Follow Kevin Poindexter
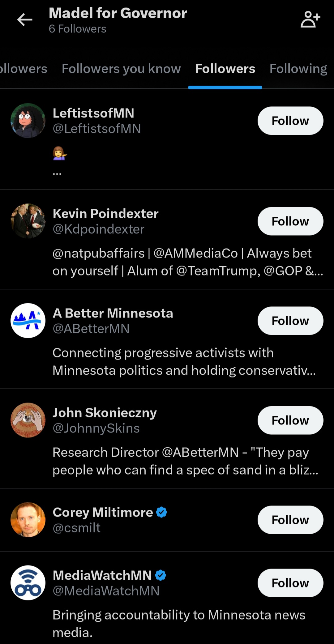Image resolution: width=334 pixels, height=644 pixels. pos(290,221)
